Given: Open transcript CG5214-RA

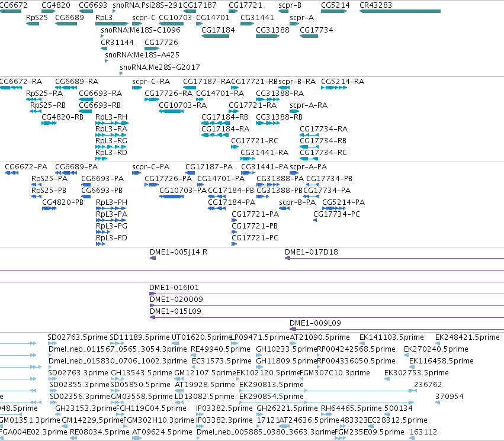Looking at the screenshot, I should pyautogui.click(x=343, y=82).
